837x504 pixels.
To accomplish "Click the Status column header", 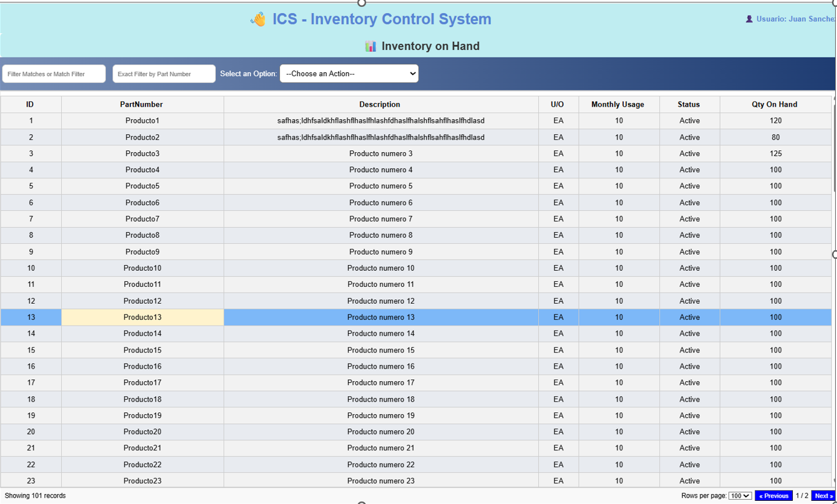I will (x=689, y=104).
